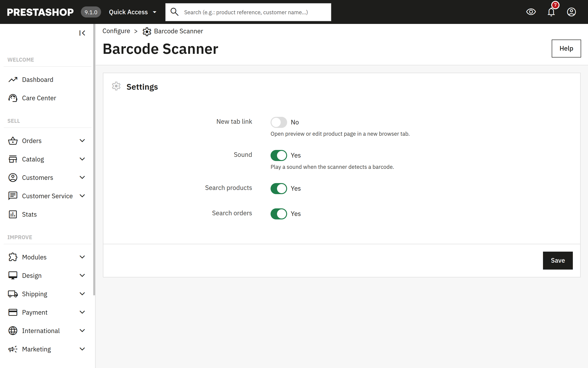Viewport: 588px width, 368px height.
Task: Expand the Design submenu chevron
Action: (82, 275)
